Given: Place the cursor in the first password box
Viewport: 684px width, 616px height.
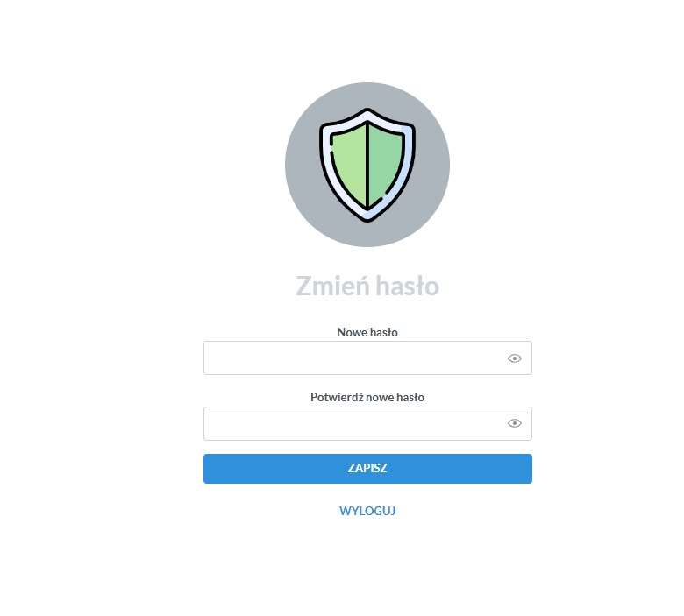Looking at the screenshot, I should tap(367, 358).
